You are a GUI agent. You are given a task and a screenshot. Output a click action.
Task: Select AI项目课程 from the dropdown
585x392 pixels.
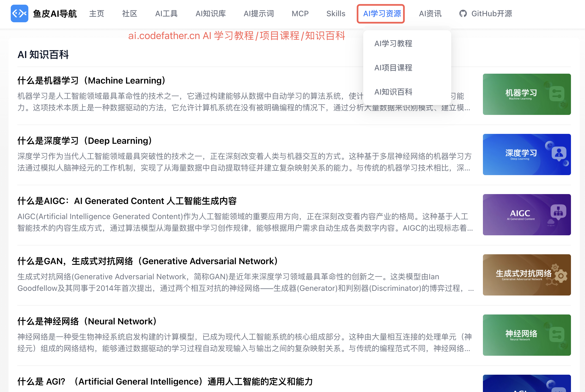[393, 68]
